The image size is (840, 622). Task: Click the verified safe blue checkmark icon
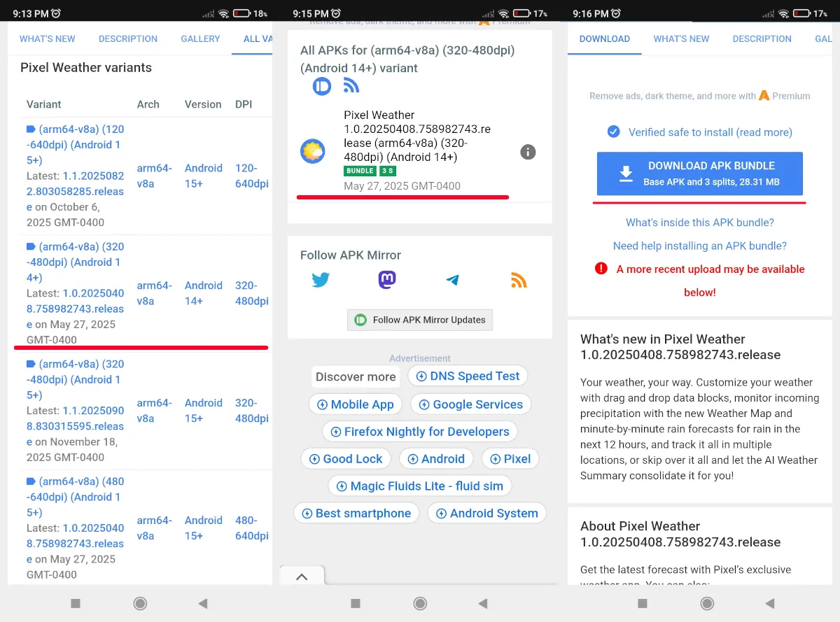coord(614,132)
